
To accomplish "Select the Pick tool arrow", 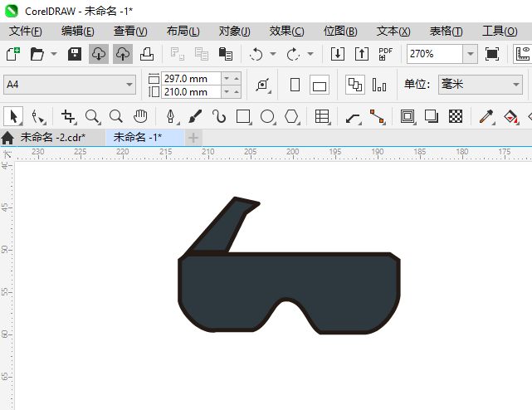I will (x=13, y=116).
